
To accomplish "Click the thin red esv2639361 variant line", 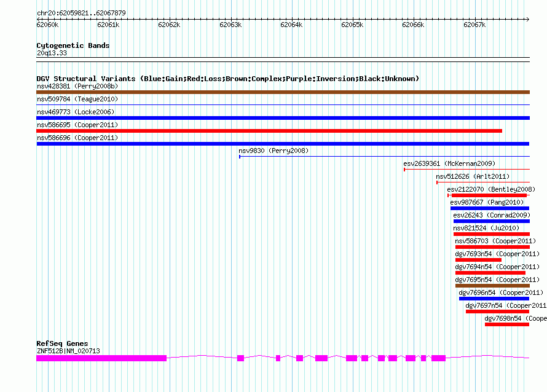I will tap(466, 170).
